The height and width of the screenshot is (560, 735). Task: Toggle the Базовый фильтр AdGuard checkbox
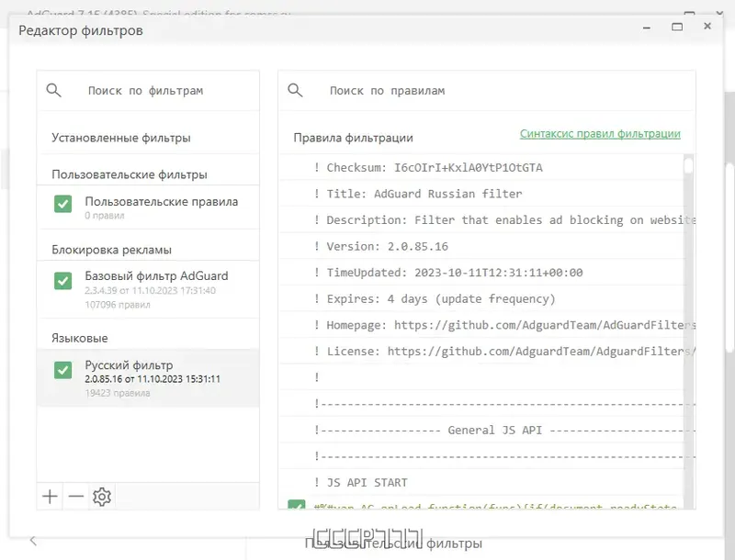62,281
